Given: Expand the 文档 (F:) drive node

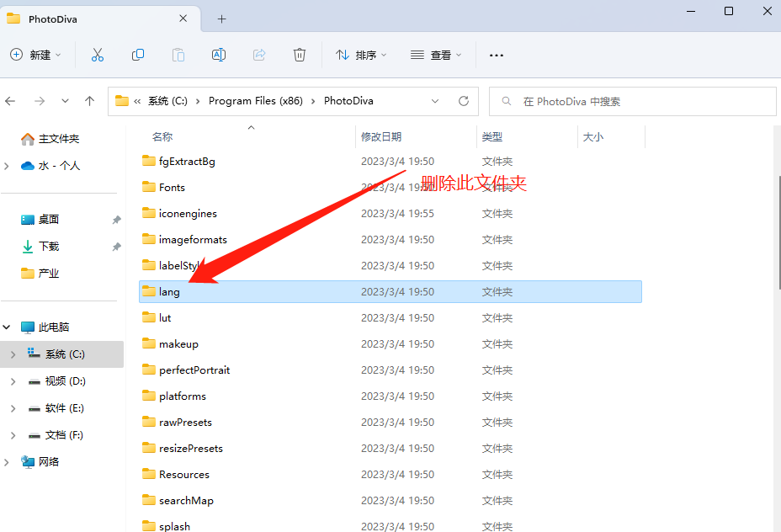Looking at the screenshot, I should (x=13, y=435).
